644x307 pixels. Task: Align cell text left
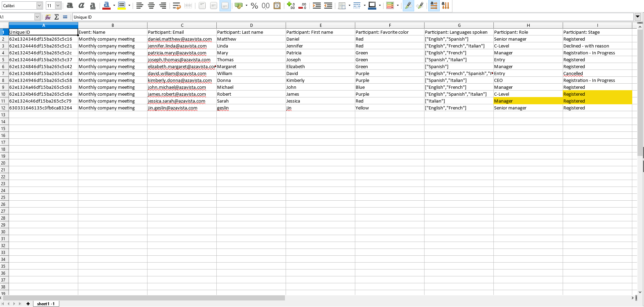tap(140, 6)
